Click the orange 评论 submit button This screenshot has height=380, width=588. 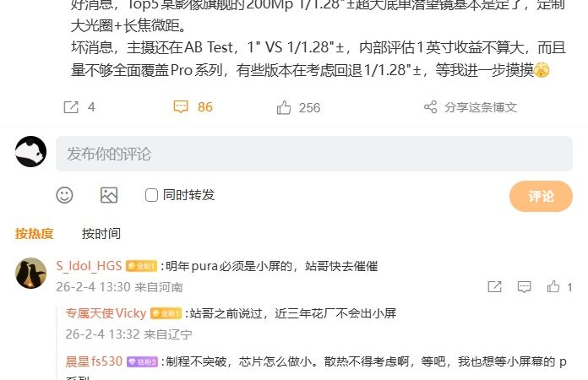pyautogui.click(x=541, y=196)
